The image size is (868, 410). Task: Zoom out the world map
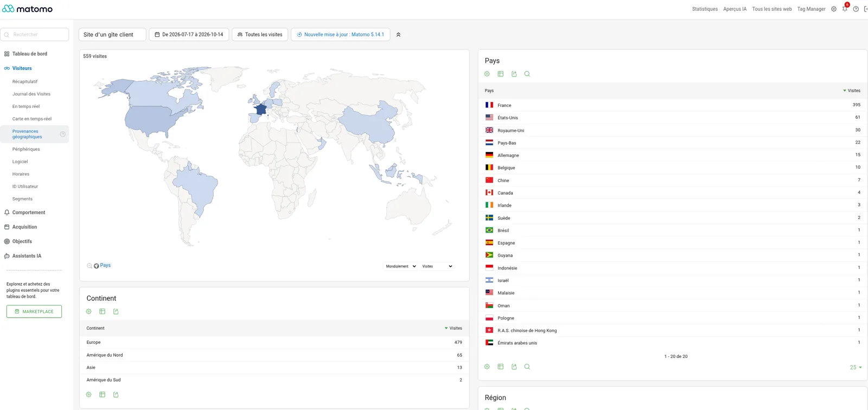click(x=90, y=266)
